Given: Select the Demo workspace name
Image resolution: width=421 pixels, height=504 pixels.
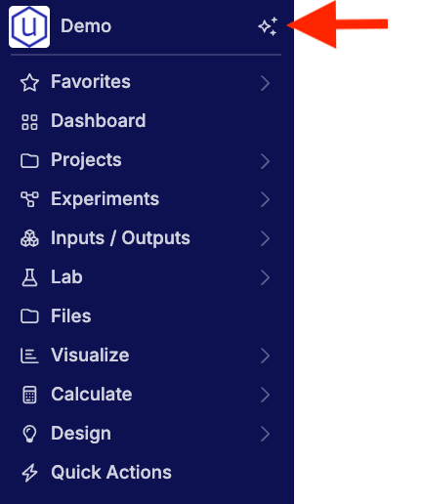Looking at the screenshot, I should [x=86, y=26].
